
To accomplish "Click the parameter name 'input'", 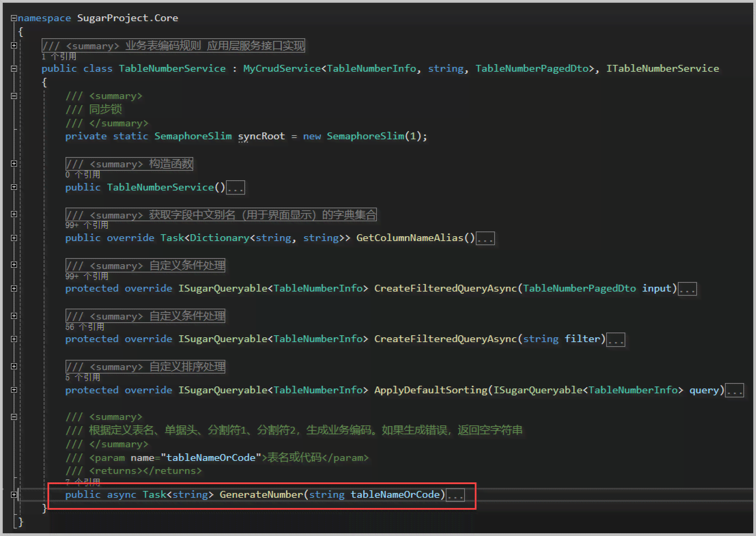I will [657, 288].
